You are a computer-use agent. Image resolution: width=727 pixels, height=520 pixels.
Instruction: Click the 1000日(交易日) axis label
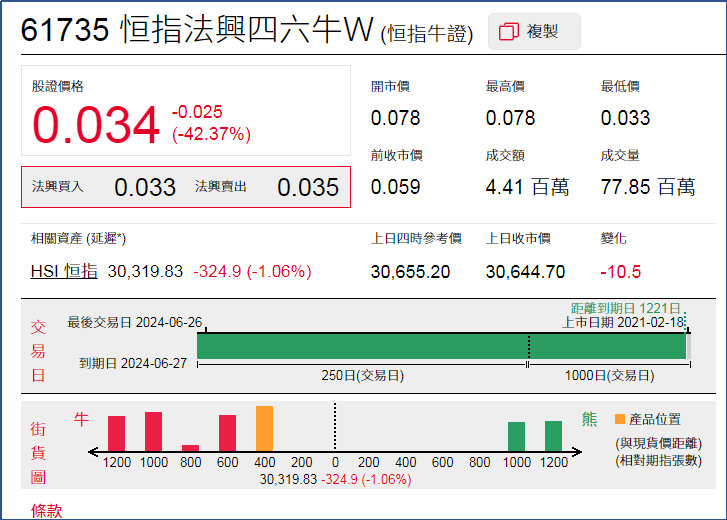pos(609,375)
